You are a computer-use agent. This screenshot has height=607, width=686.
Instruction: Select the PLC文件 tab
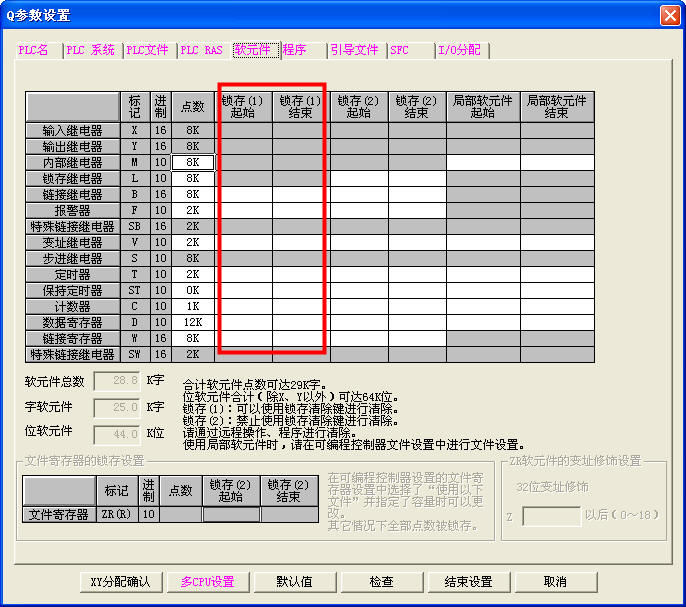(148, 50)
